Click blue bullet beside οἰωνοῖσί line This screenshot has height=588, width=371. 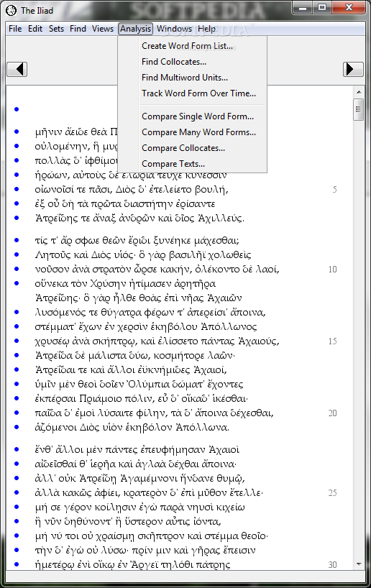coord(17,189)
